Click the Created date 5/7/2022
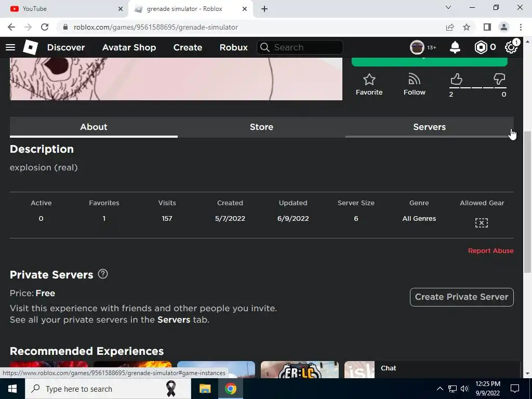 pos(230,219)
